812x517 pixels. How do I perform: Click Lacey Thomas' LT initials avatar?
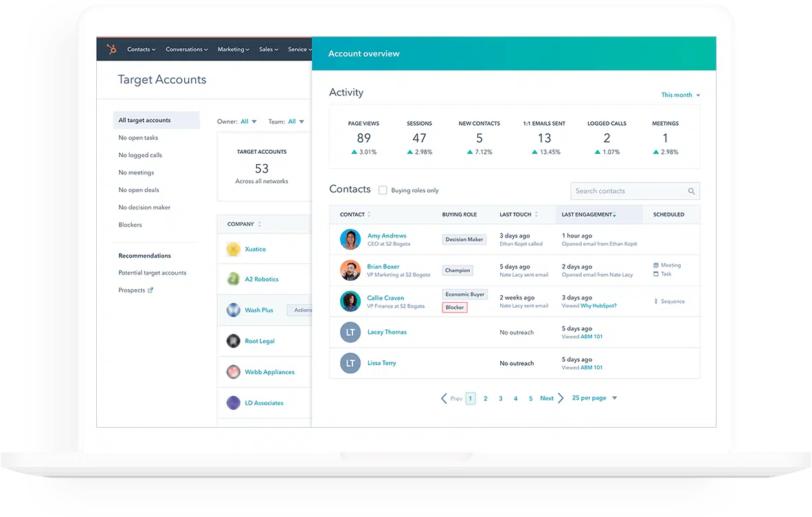click(x=350, y=332)
